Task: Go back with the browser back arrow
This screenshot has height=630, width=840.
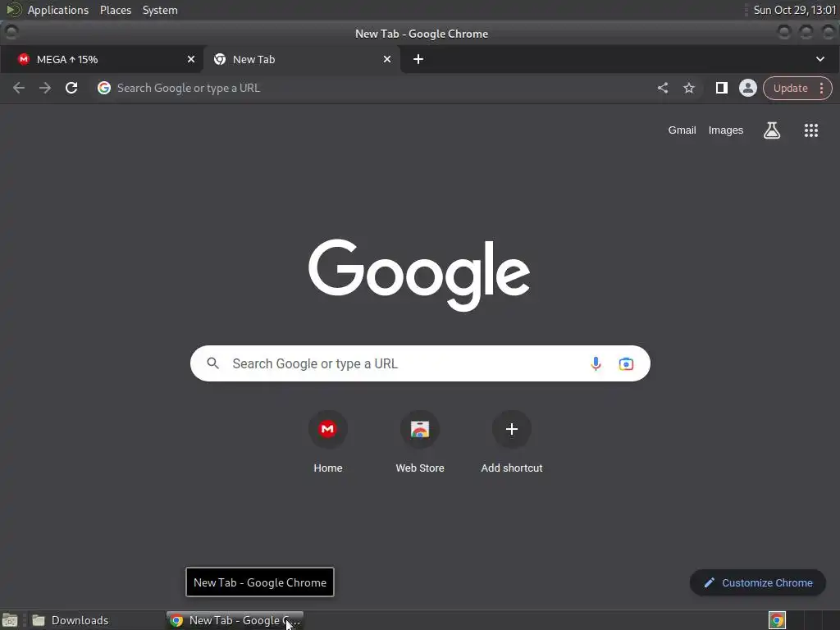Action: 19,88
